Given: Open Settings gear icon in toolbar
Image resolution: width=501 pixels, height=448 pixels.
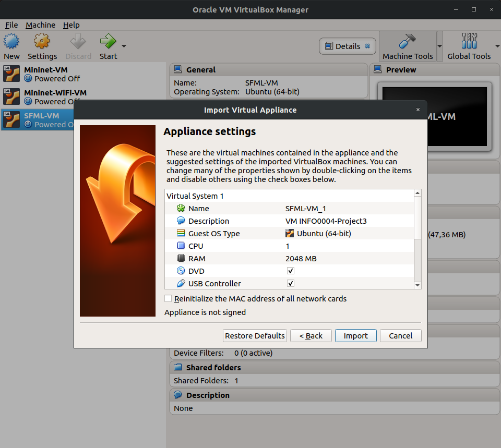Looking at the screenshot, I should [42, 42].
